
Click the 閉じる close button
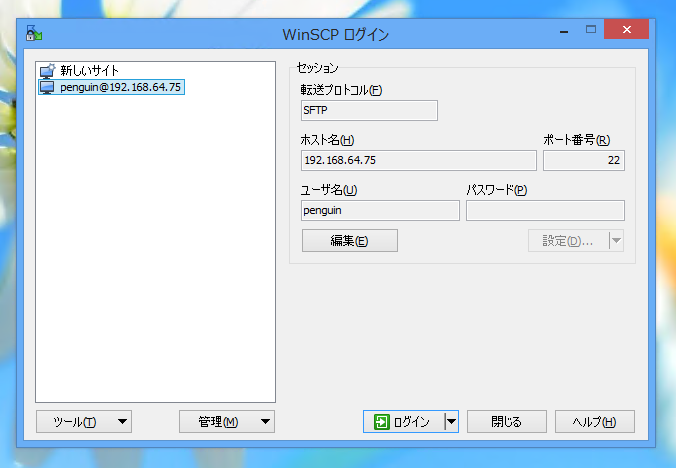click(x=507, y=421)
